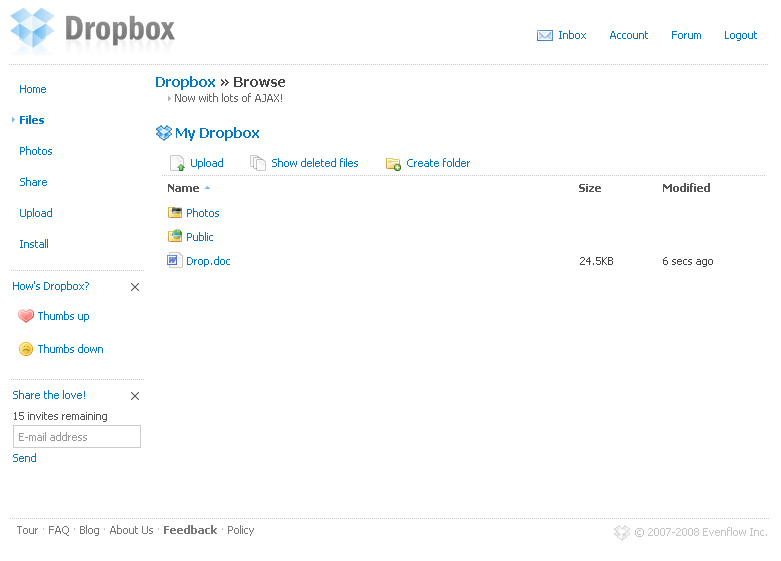The height and width of the screenshot is (561, 781).
Task: Sort by the Modified column
Action: click(686, 188)
